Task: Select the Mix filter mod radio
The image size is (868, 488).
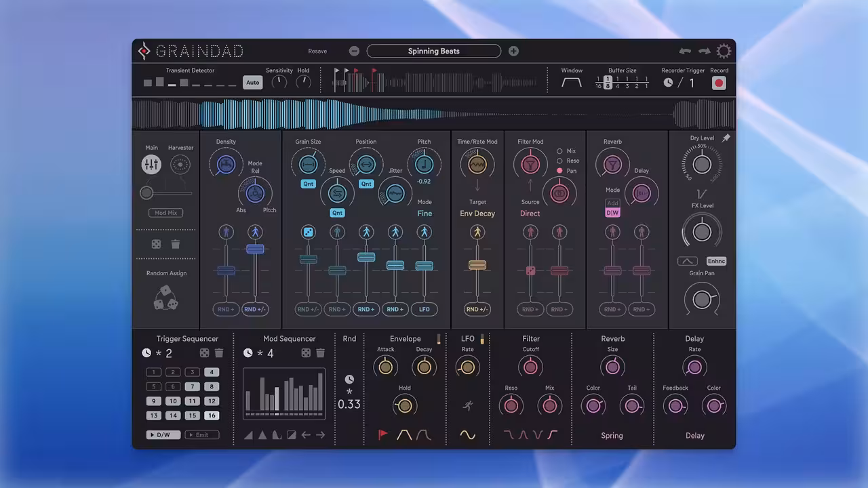Action: tap(559, 151)
